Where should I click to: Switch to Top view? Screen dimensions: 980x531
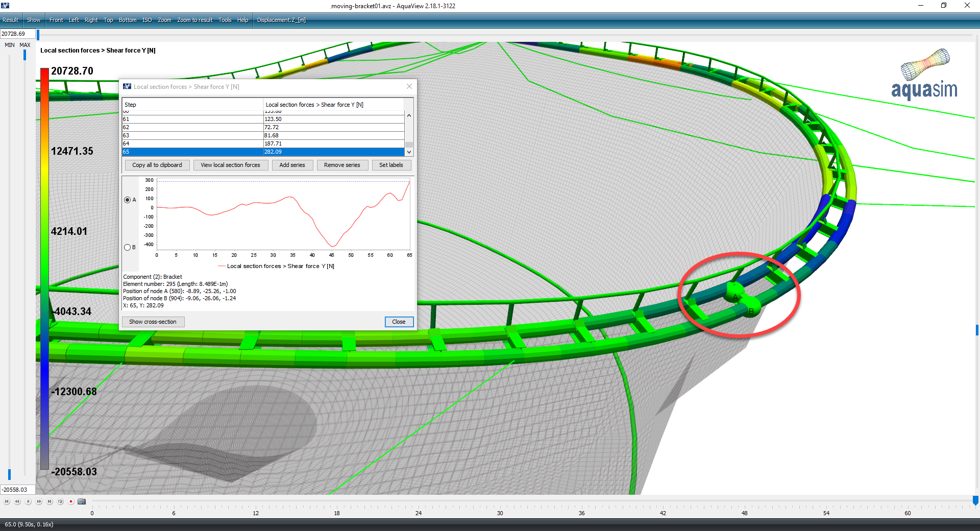108,20
